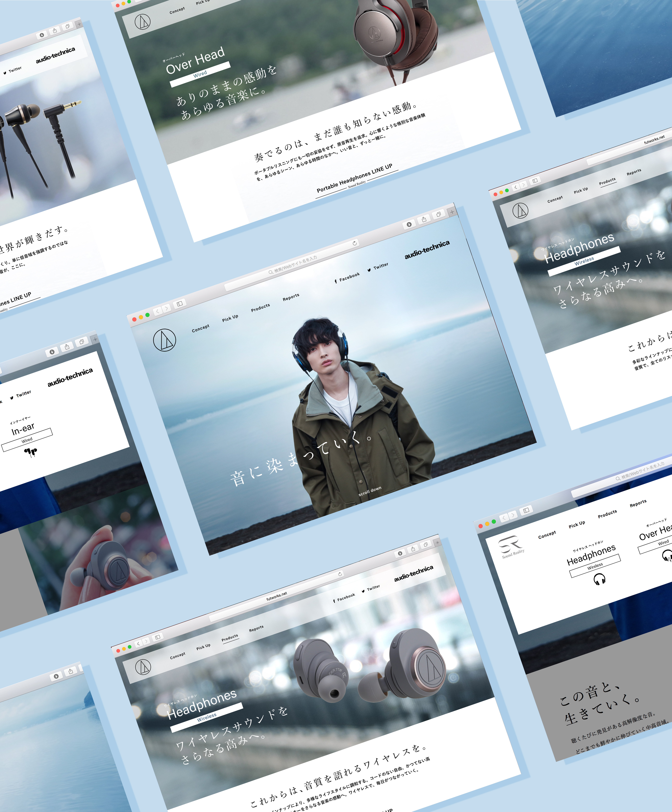The width and height of the screenshot is (672, 812).
Task: Click round triangle logo in the hero window
Action: tap(164, 340)
